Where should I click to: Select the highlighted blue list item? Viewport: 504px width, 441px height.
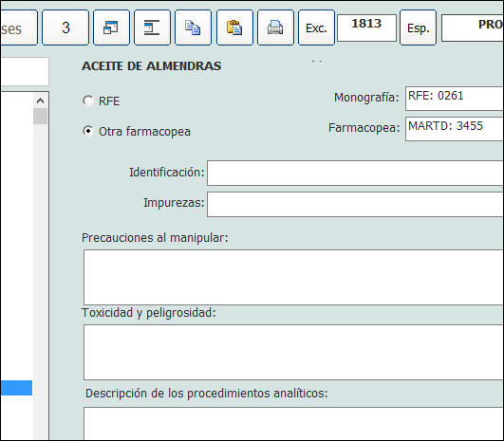coord(16,388)
